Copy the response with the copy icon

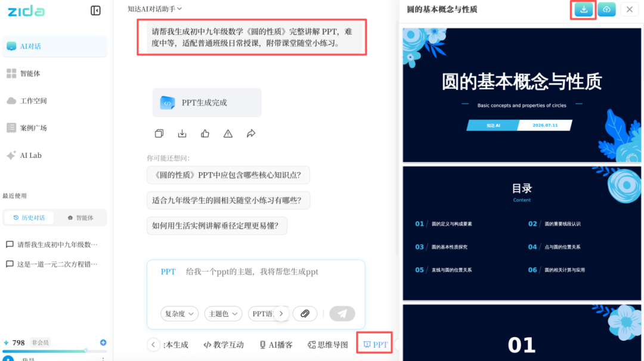(x=159, y=133)
